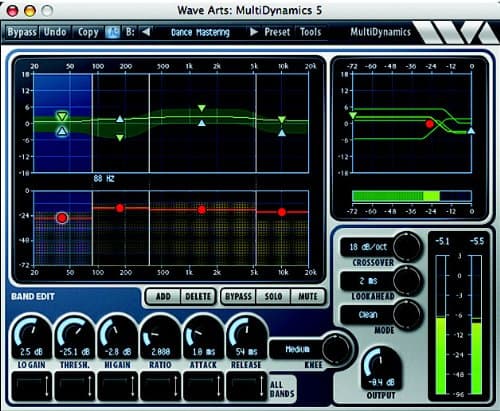The height and width of the screenshot is (411, 500).
Task: Select the 10k band green down-triangle
Action: [x=282, y=119]
